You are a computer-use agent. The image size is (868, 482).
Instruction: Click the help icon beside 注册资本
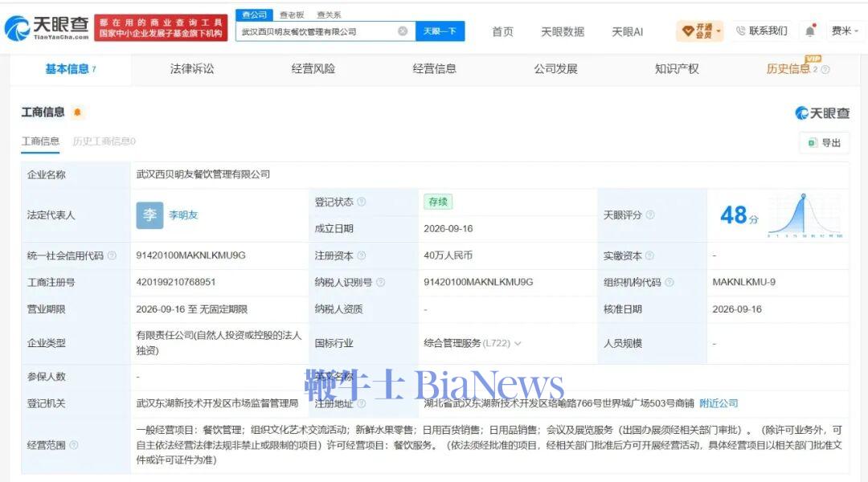(362, 255)
